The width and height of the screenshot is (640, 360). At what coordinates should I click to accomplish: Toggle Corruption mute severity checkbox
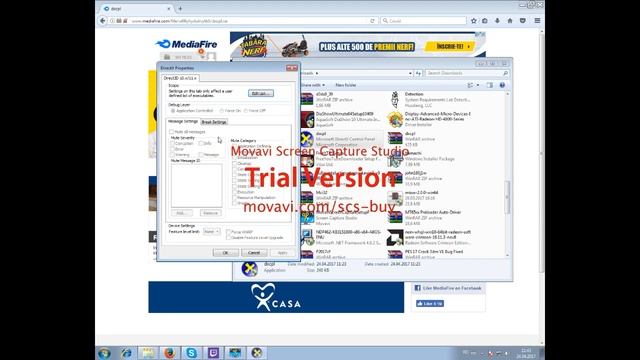coord(172,143)
